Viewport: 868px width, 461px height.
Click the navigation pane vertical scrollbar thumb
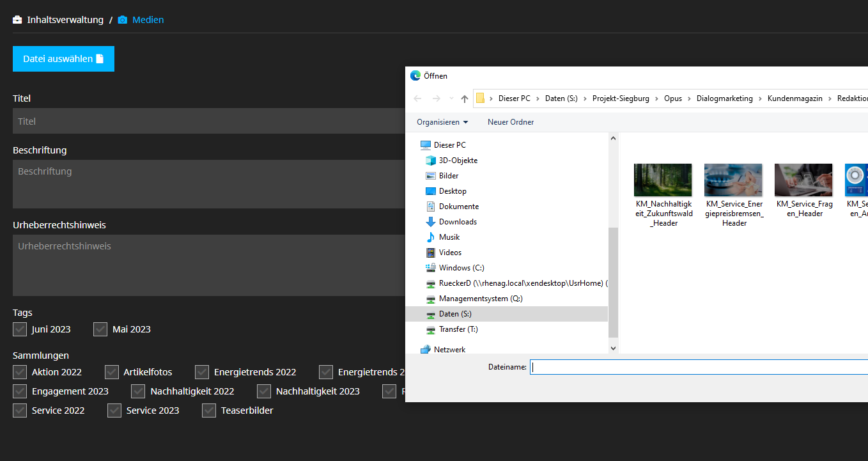pos(614,281)
